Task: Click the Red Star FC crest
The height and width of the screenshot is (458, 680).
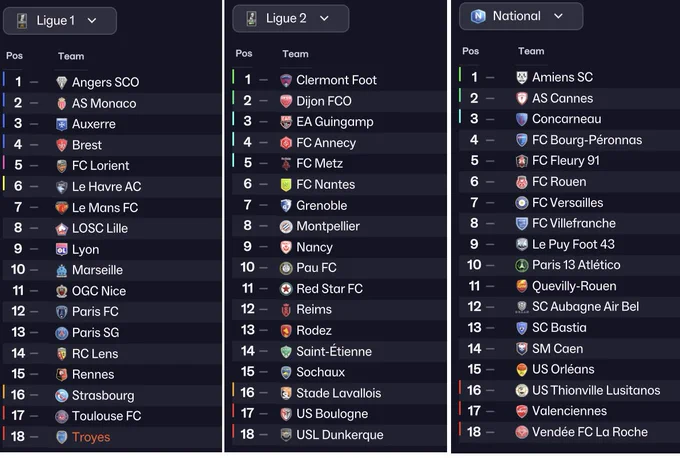Action: tap(286, 289)
